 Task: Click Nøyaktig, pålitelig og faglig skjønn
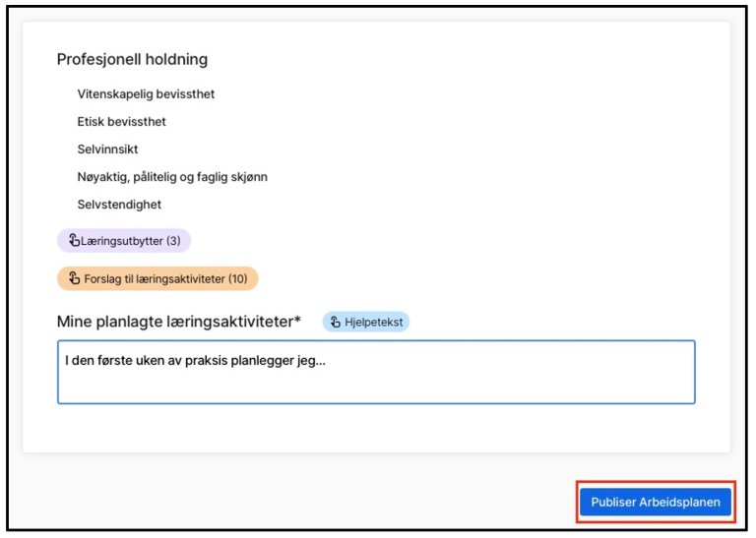[x=172, y=177]
